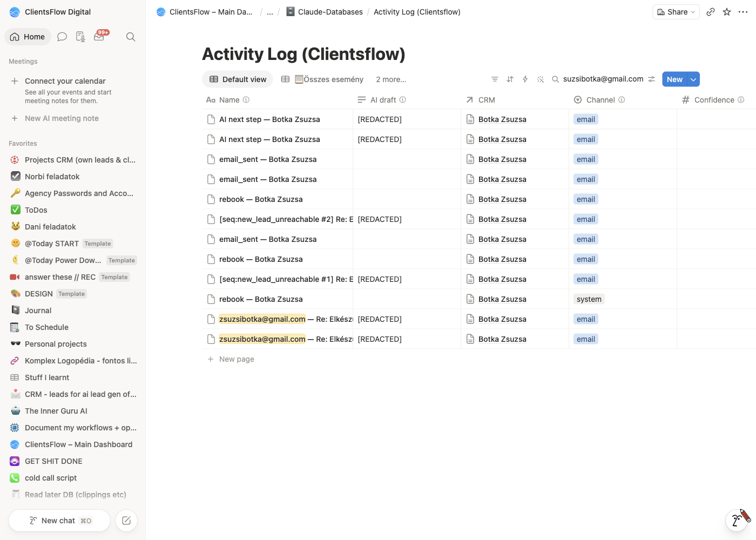Click the blue New button
This screenshot has height=540, width=756.
tap(674, 79)
